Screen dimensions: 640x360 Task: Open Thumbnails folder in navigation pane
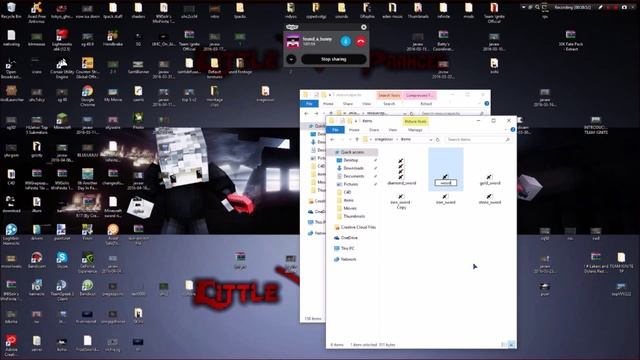(354, 216)
